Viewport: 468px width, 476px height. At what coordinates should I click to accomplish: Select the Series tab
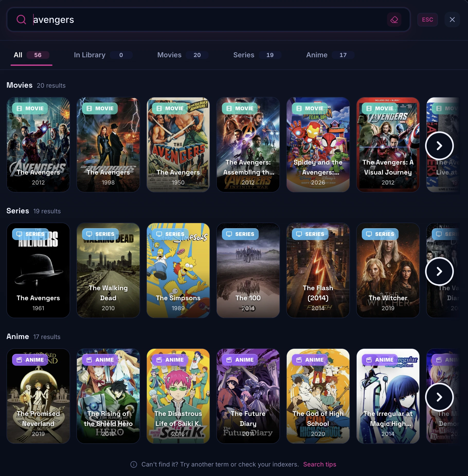(257, 55)
